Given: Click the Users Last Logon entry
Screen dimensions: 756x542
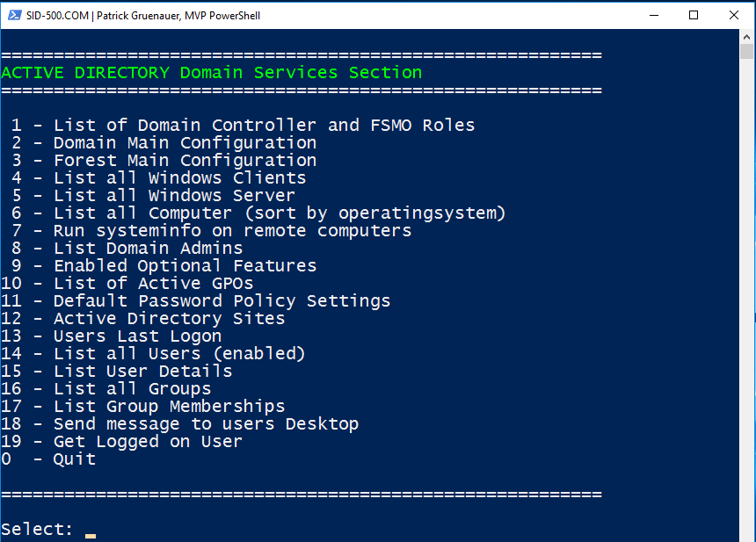Looking at the screenshot, I should (x=137, y=336).
